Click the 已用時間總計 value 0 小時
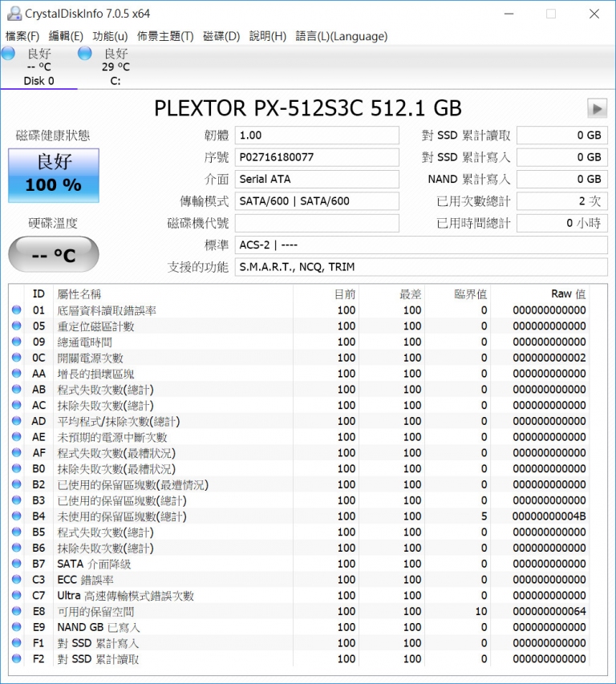 [x=562, y=223]
